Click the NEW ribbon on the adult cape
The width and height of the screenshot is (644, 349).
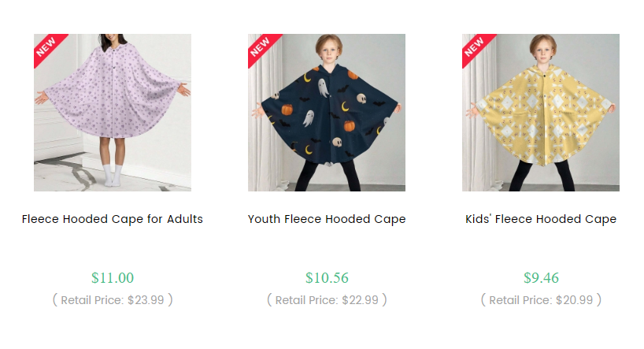[x=46, y=46]
